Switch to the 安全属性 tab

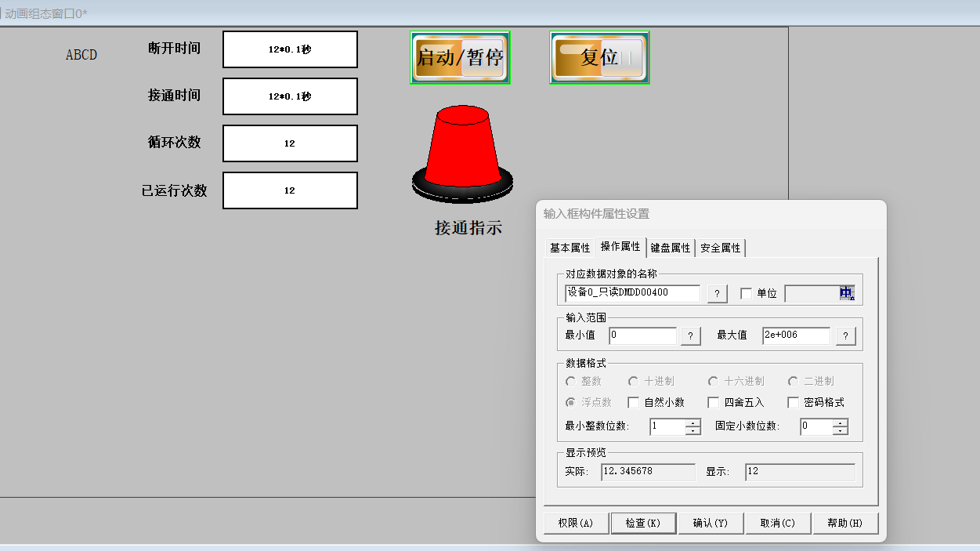[720, 248]
